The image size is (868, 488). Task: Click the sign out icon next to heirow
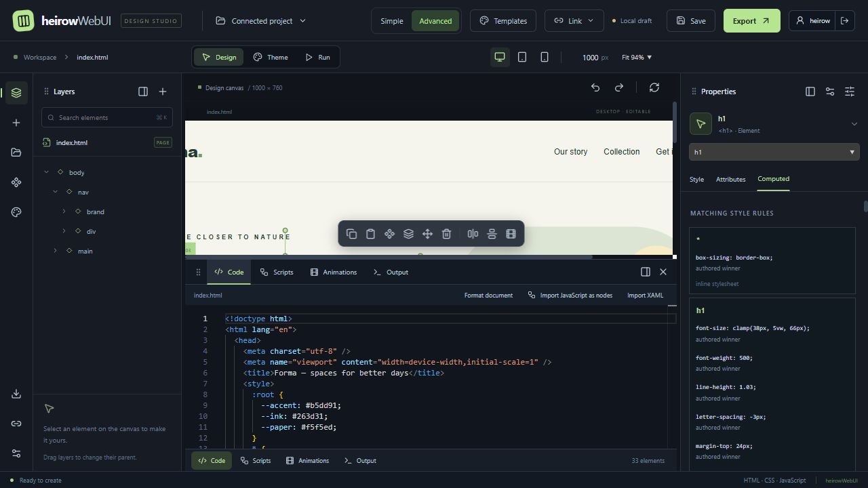pos(845,21)
